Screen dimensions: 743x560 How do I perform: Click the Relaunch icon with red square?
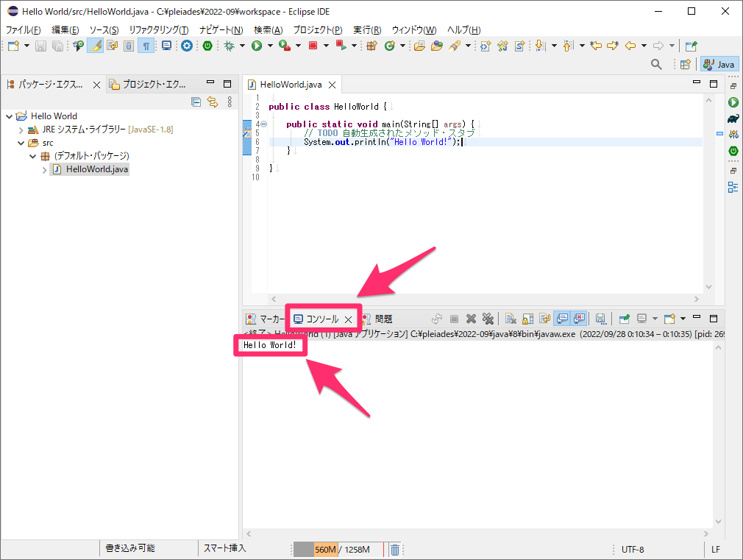341,46
